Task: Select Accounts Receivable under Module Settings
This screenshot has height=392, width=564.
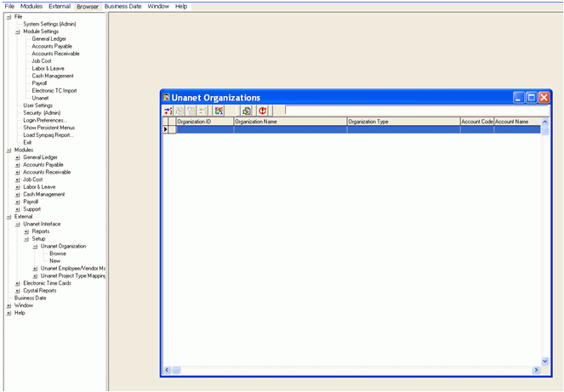Action: (55, 54)
